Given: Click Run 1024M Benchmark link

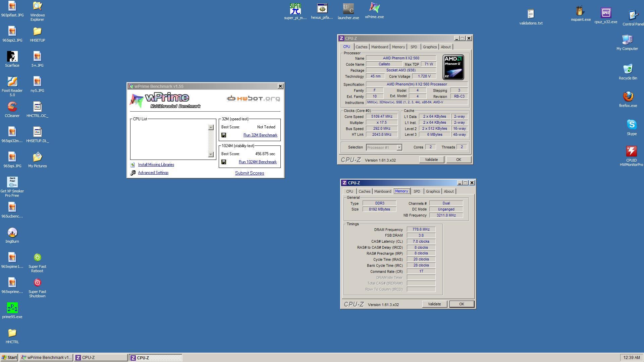Looking at the screenshot, I should (x=258, y=162).
